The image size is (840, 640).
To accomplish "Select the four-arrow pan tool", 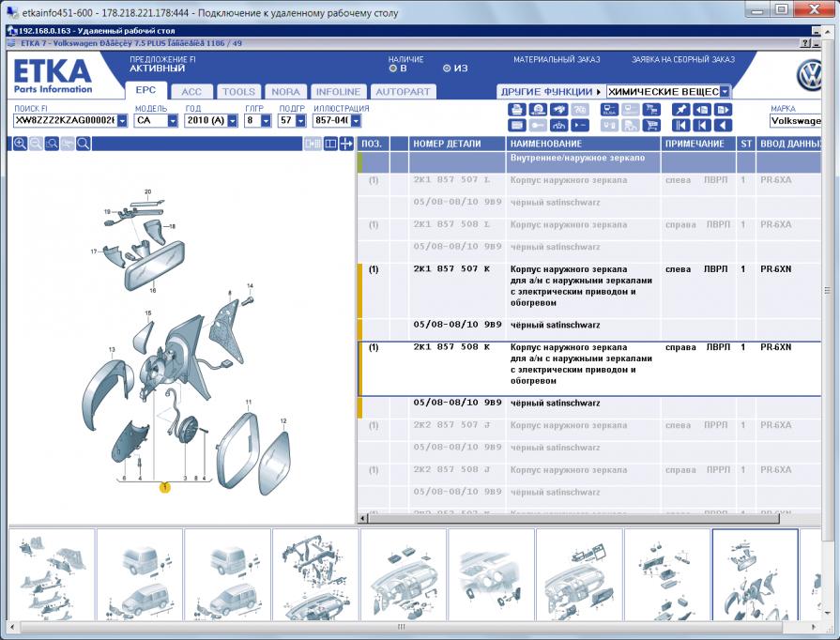I will [x=346, y=144].
